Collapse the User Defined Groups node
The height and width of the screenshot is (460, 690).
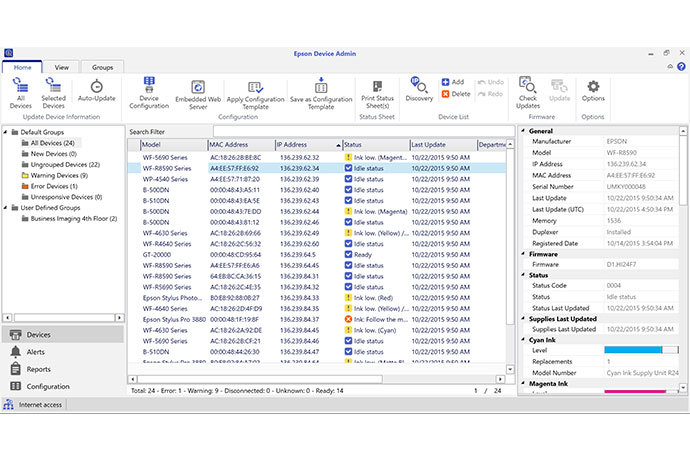point(6,207)
